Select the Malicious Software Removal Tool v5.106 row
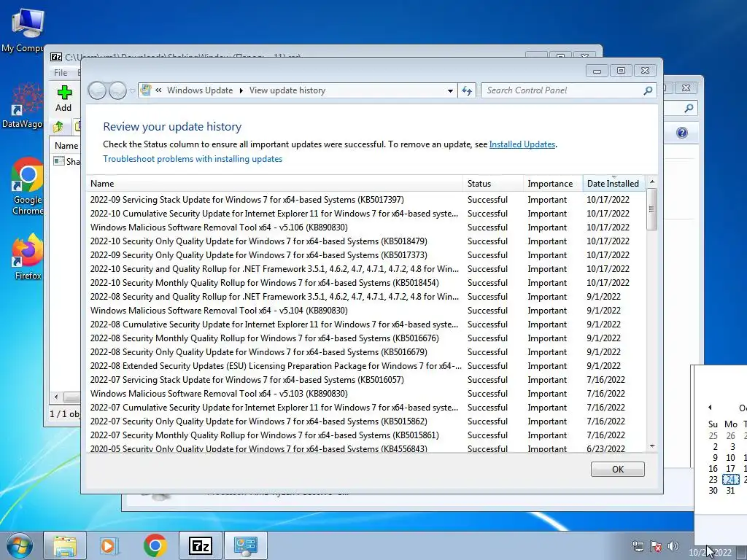 pyautogui.click(x=366, y=227)
